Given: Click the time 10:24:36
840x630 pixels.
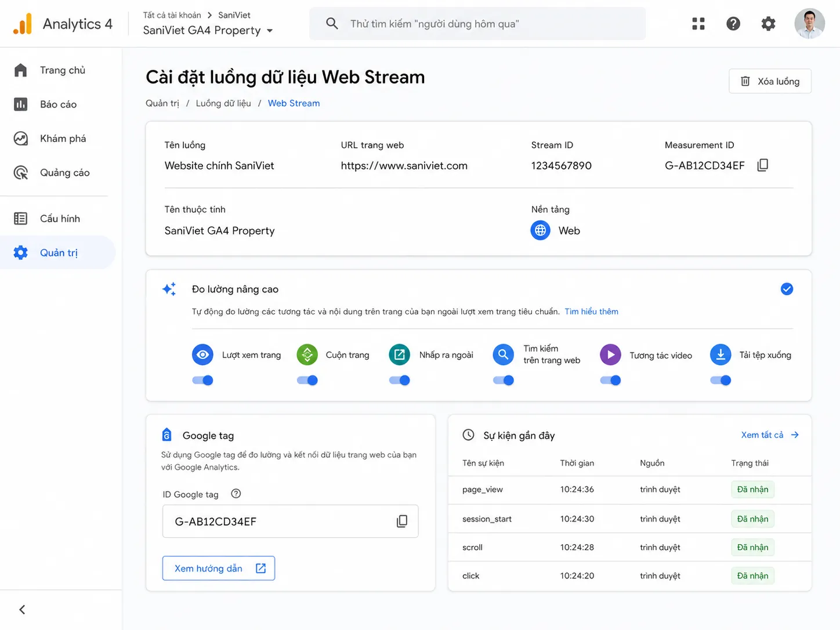Looking at the screenshot, I should point(577,489).
